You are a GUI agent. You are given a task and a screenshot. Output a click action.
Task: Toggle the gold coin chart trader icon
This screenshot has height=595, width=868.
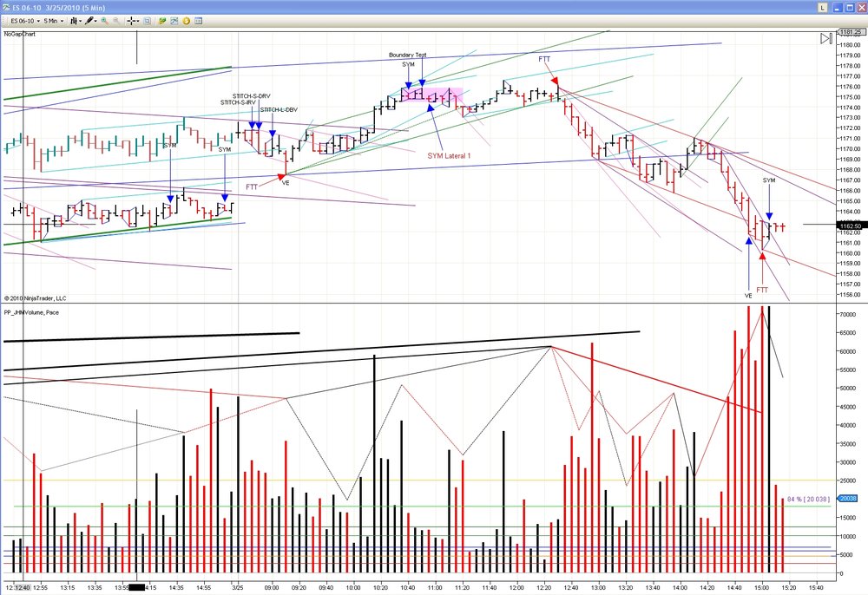pyautogui.click(x=187, y=21)
